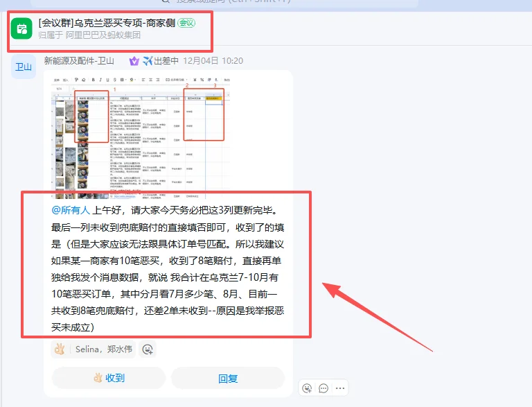Click the purple crown badge icon
This screenshot has height=407, width=532.
click(134, 61)
